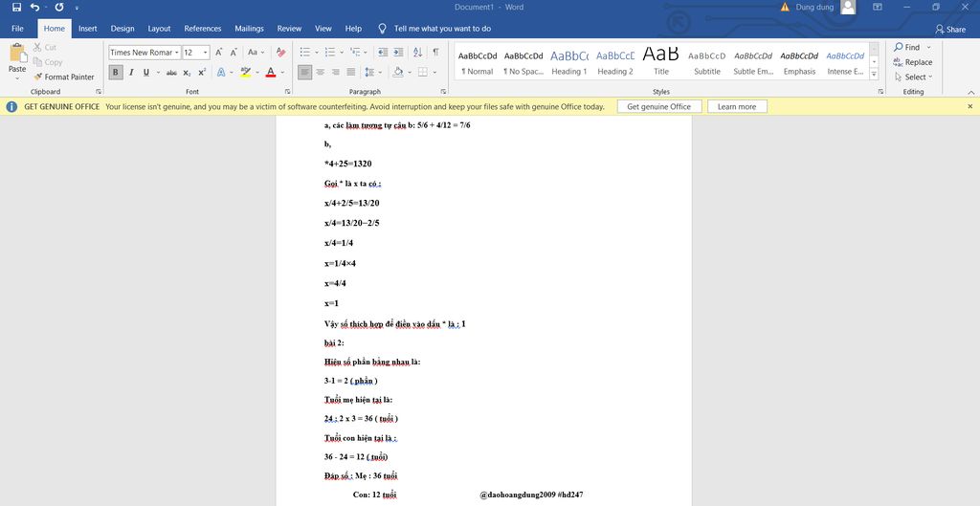
Task: Toggle Show/Hide paragraph marks
Action: click(435, 53)
